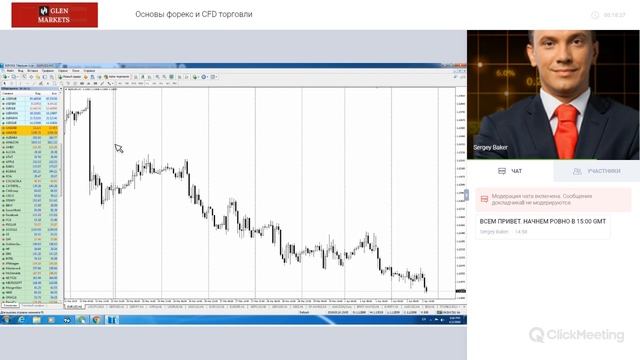Click the Zoom Out chart icon

coord(164,77)
